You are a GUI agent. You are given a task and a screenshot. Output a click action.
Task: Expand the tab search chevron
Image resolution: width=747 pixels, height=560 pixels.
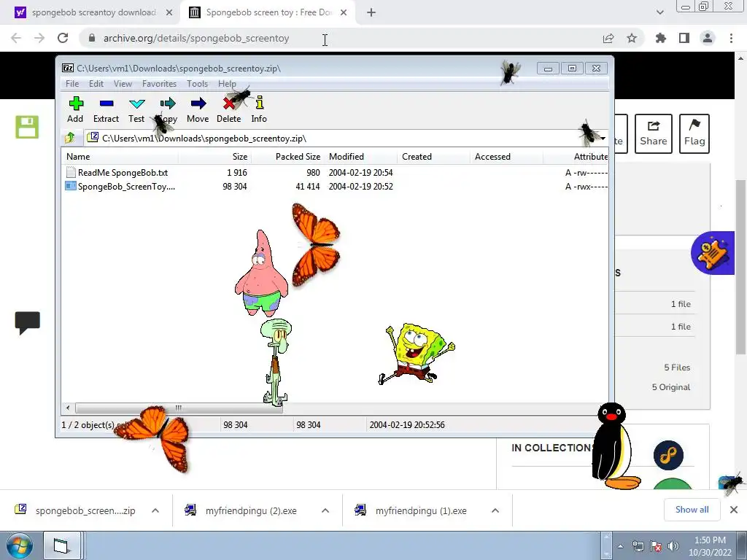coord(659,13)
